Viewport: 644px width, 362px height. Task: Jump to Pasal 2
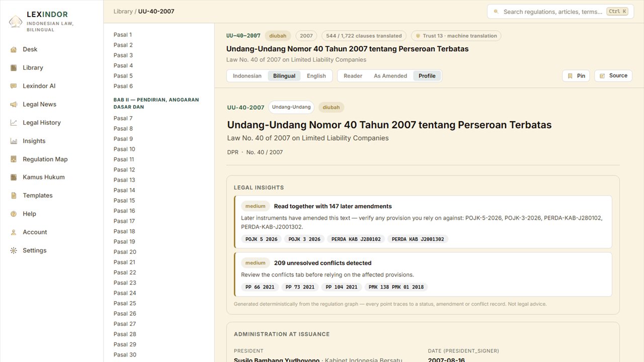tap(123, 45)
